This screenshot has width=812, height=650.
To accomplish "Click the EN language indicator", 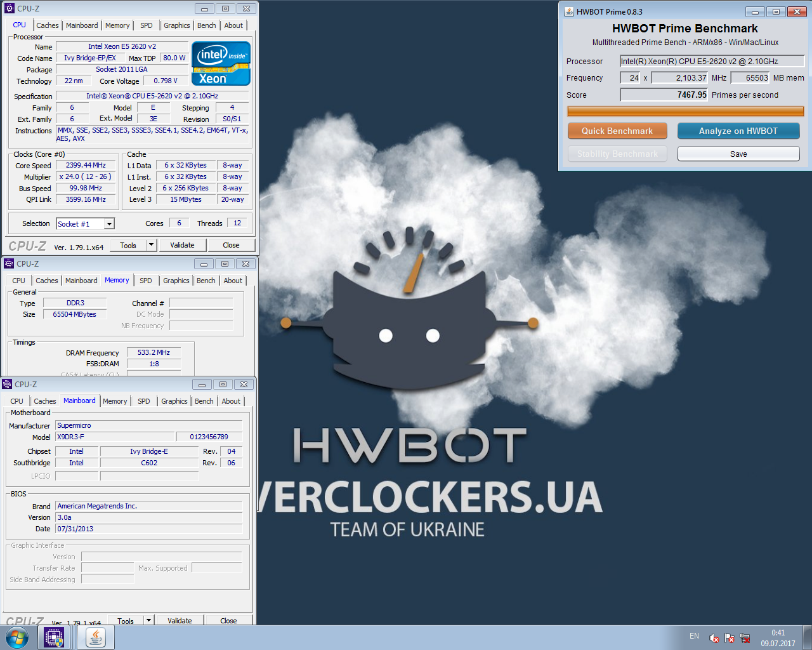I will pyautogui.click(x=694, y=636).
